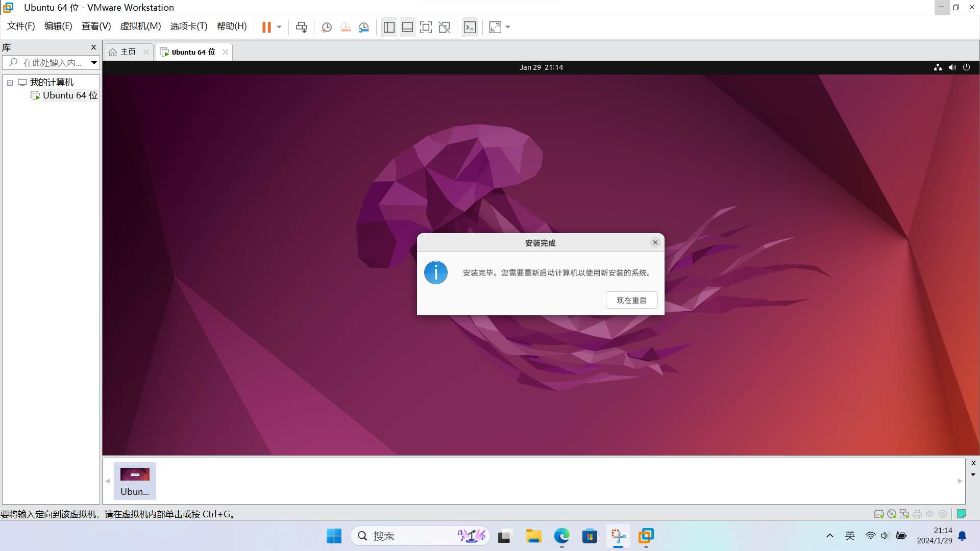Image resolution: width=980 pixels, height=551 pixels.
Task: Open the 选项卡(T) menu
Action: [188, 26]
